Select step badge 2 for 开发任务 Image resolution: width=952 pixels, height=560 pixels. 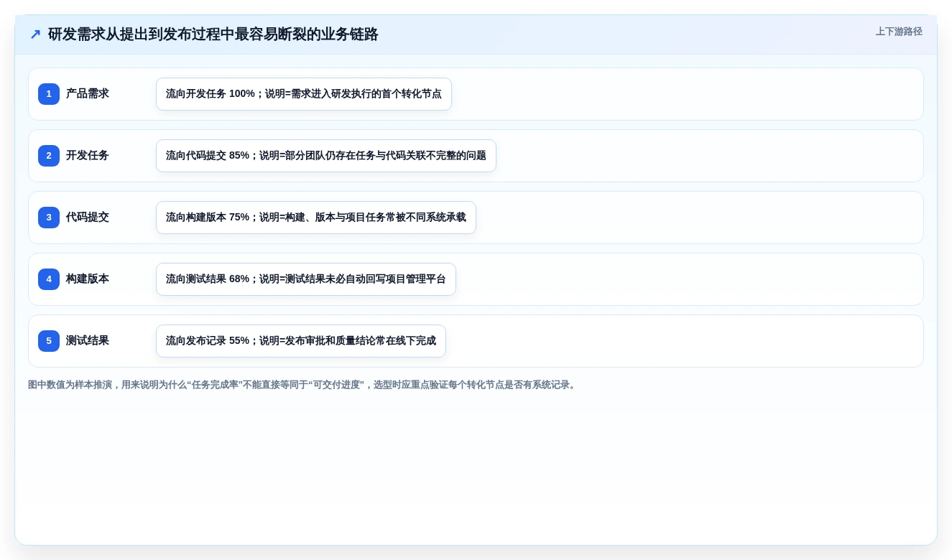pyautogui.click(x=49, y=156)
